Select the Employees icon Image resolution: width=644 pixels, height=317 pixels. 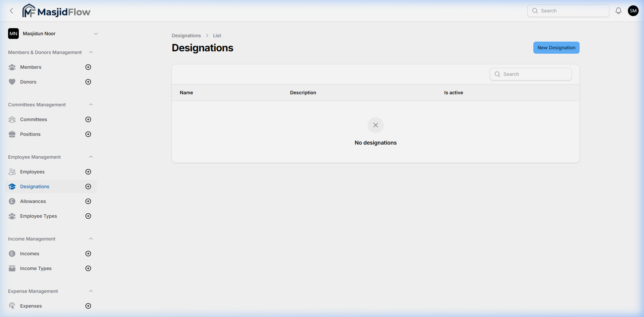pos(12,171)
